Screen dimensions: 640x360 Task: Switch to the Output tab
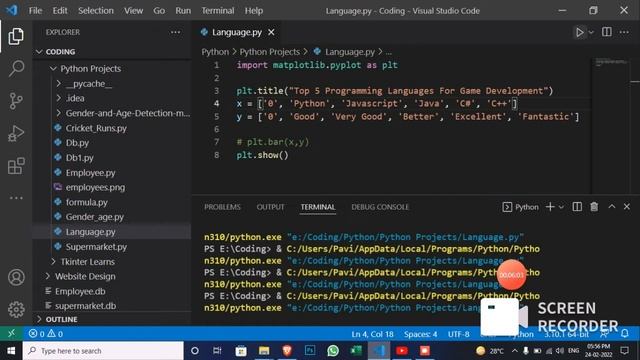click(270, 207)
